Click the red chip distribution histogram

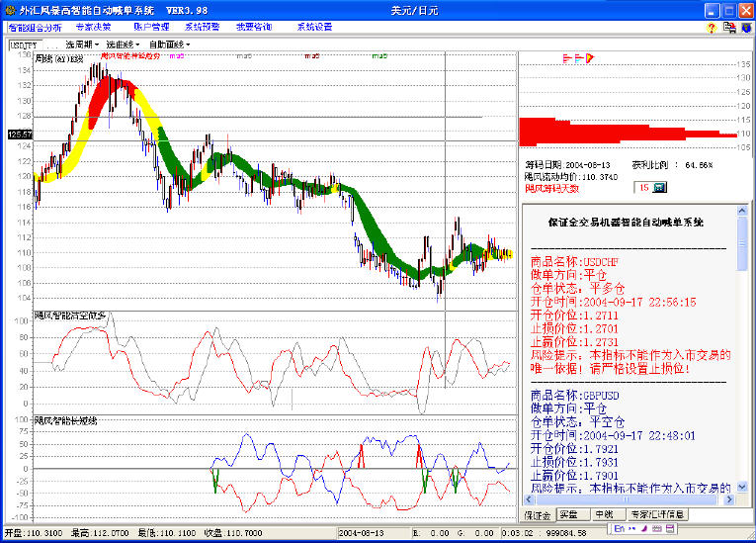(628, 132)
